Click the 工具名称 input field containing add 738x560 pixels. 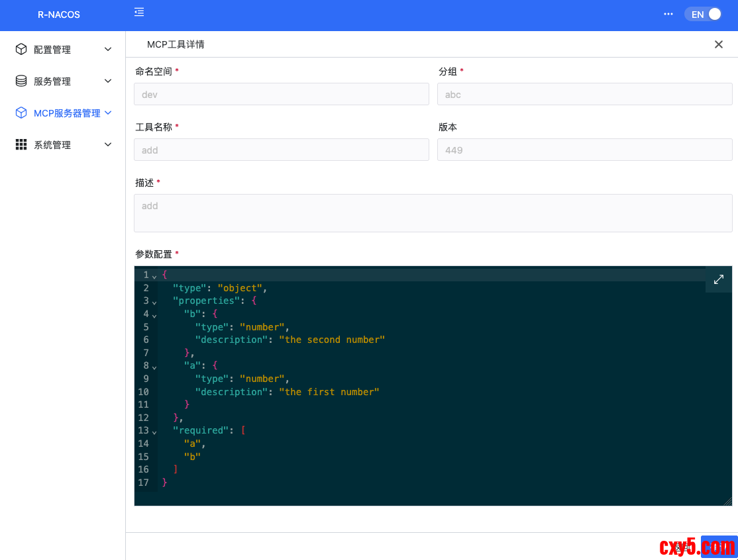tap(282, 150)
